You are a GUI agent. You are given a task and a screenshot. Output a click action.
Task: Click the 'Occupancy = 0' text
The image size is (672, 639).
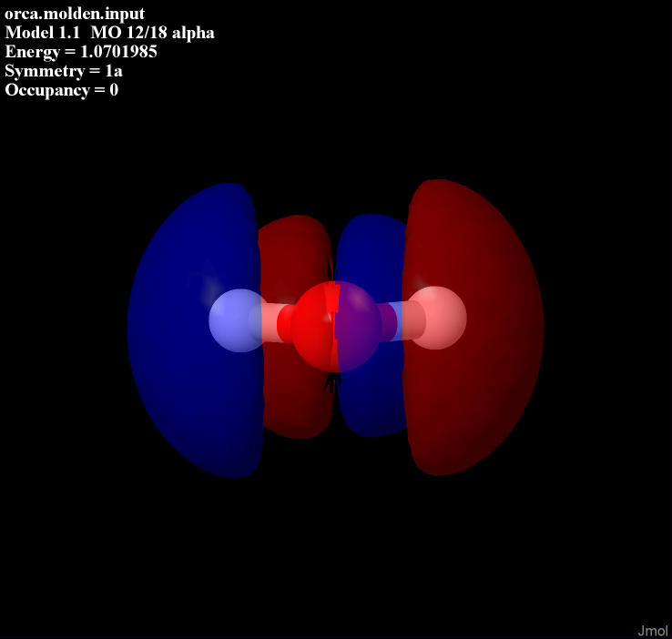[62, 90]
